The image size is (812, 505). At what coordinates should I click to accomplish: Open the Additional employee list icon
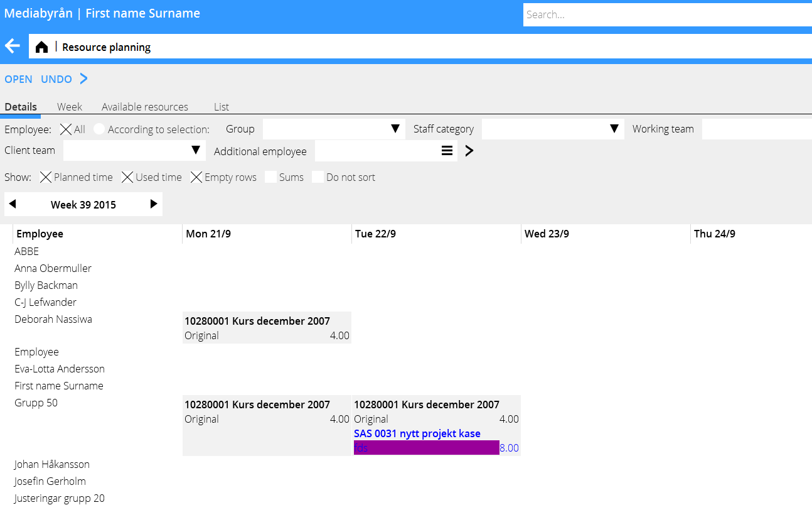pyautogui.click(x=447, y=151)
